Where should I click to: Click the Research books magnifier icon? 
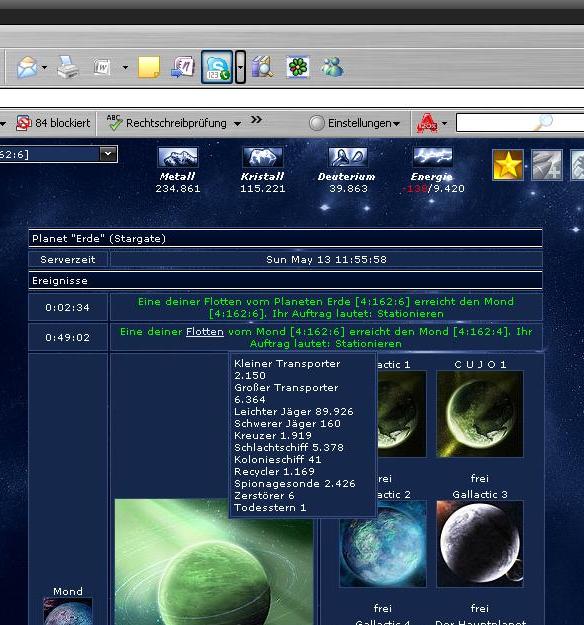[x=262, y=67]
